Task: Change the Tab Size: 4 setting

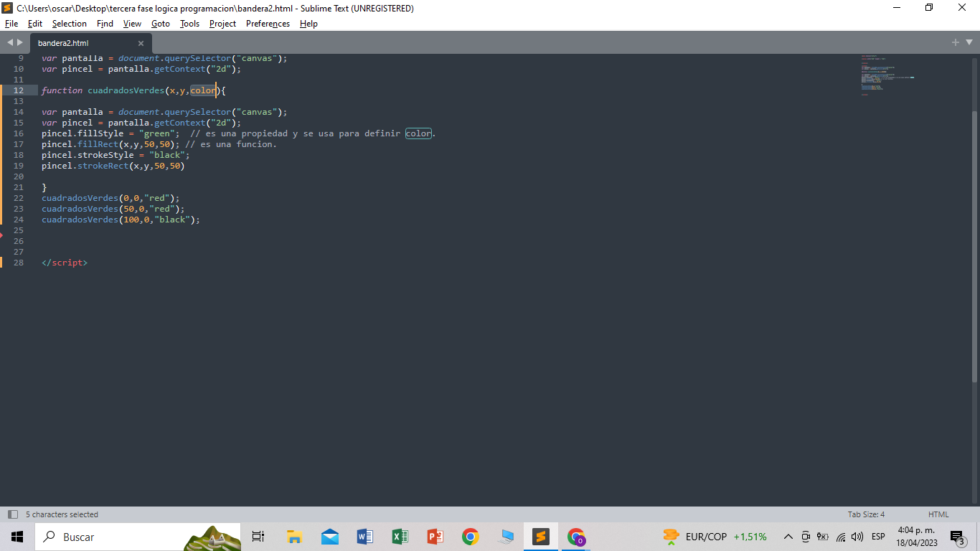Action: point(866,514)
